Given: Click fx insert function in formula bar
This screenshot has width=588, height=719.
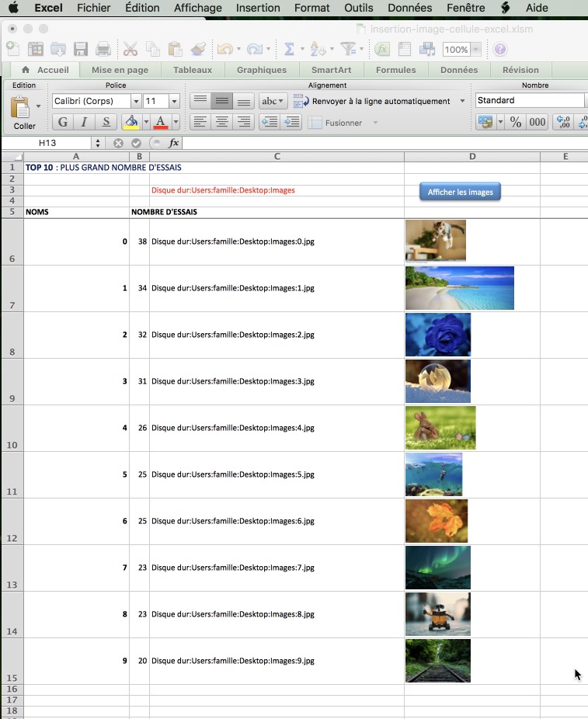Looking at the screenshot, I should click(x=173, y=143).
